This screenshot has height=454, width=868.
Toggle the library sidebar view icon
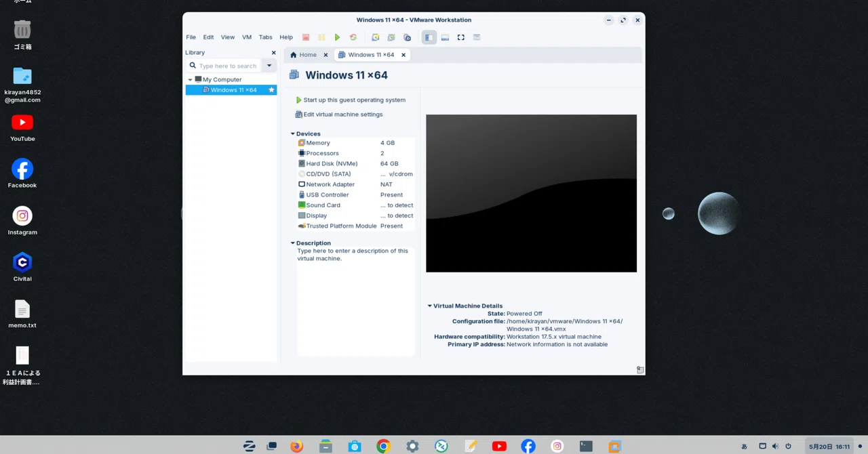tap(429, 37)
